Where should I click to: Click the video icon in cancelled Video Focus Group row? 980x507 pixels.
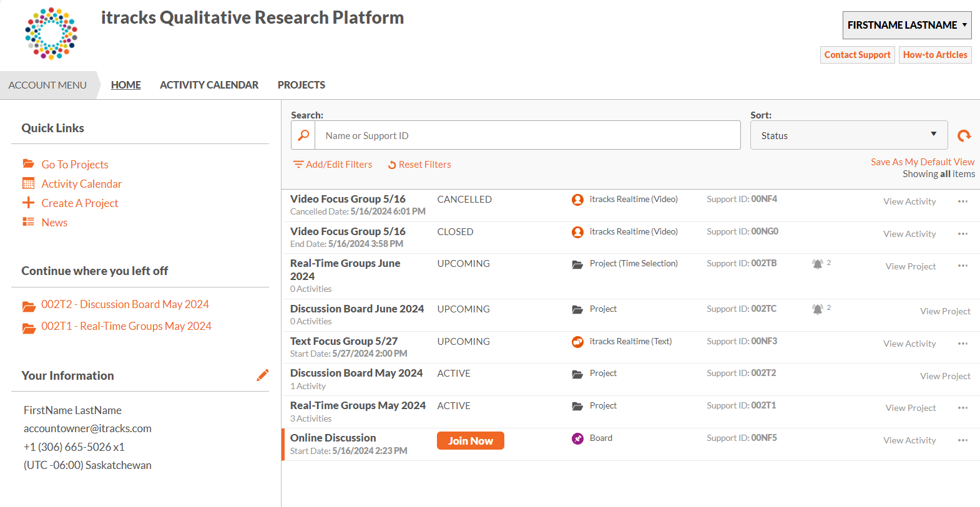(x=577, y=200)
